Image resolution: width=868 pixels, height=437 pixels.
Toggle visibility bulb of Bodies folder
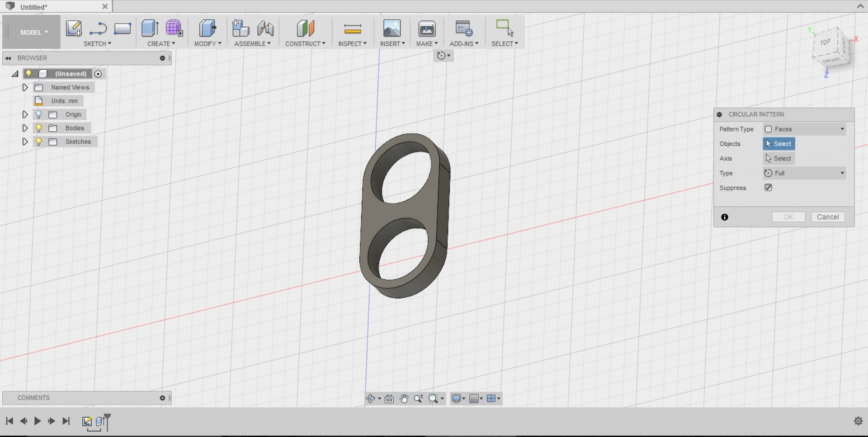pos(39,128)
